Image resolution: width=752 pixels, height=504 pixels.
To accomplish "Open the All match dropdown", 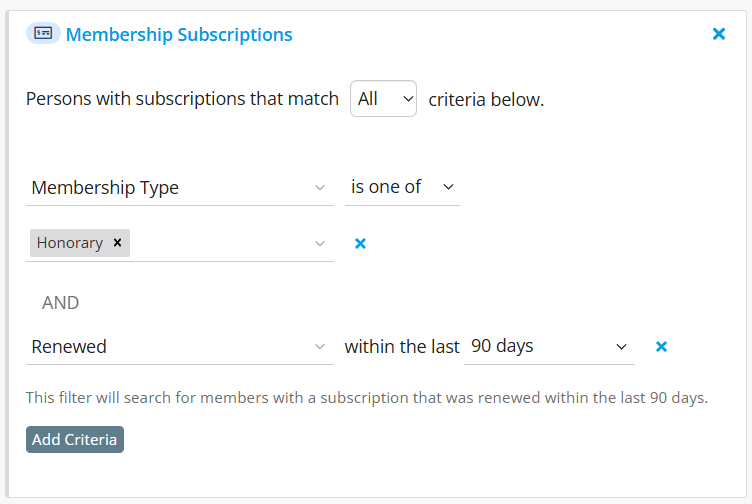I will (383, 99).
